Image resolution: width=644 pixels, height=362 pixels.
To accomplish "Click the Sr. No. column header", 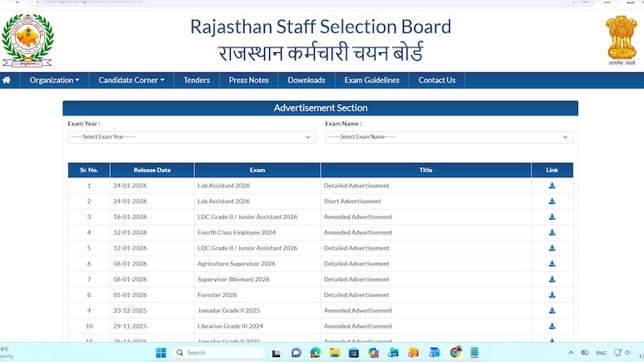I will (x=89, y=170).
